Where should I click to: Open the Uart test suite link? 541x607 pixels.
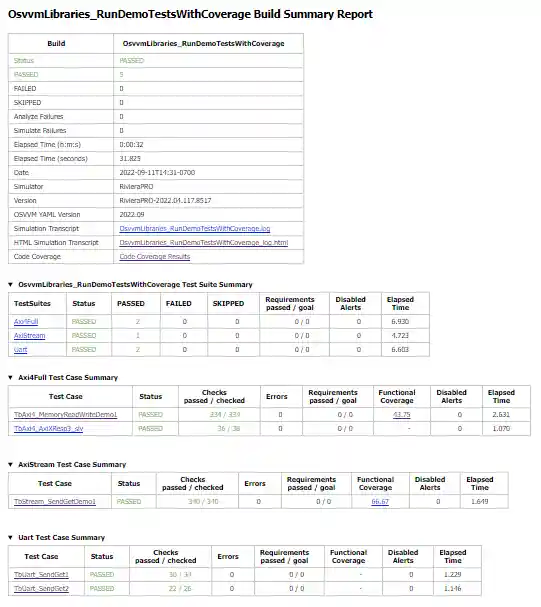(21, 349)
